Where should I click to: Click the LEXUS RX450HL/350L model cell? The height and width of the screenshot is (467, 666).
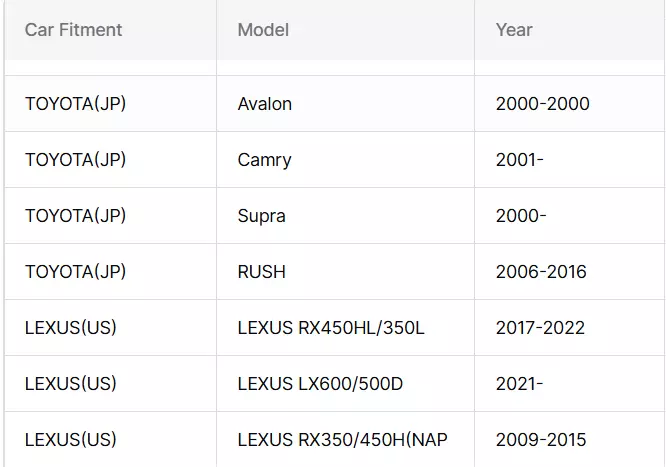331,328
